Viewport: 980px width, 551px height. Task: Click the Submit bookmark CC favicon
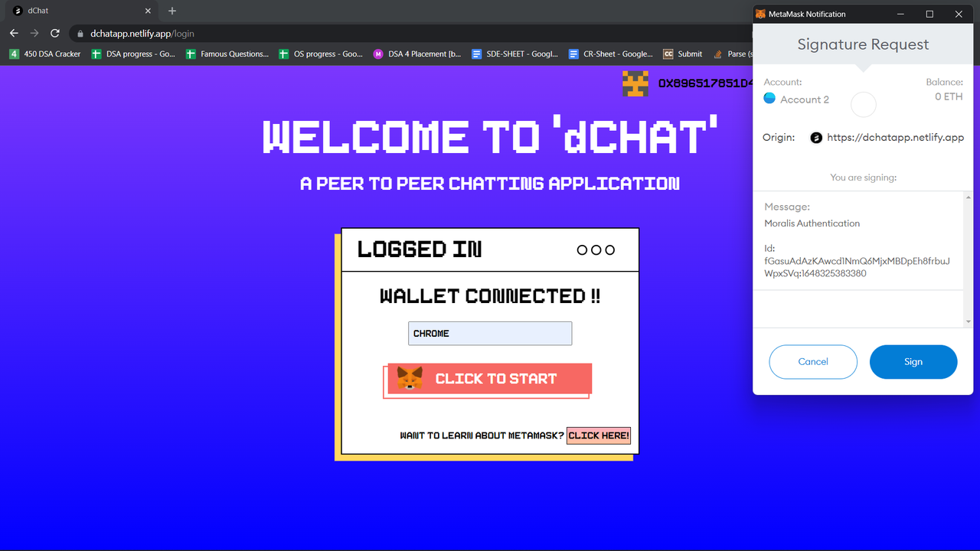[668, 54]
